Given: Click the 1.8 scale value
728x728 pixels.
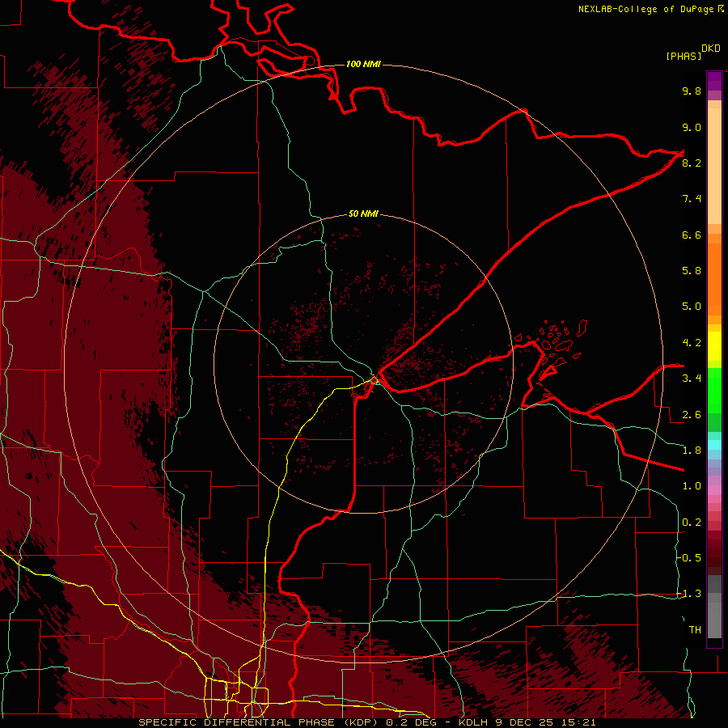Looking at the screenshot, I should point(692,451).
